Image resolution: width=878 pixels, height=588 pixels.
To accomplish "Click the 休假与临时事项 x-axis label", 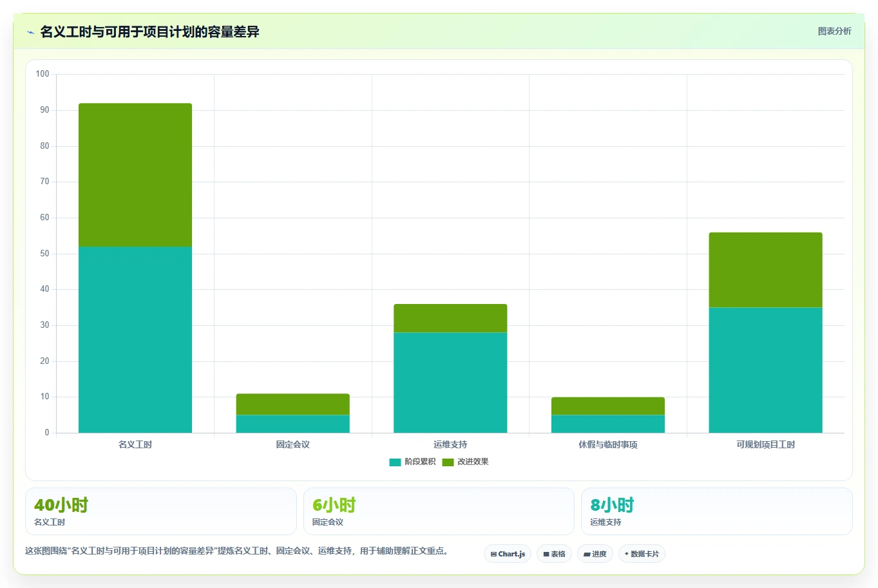I will coord(608,444).
